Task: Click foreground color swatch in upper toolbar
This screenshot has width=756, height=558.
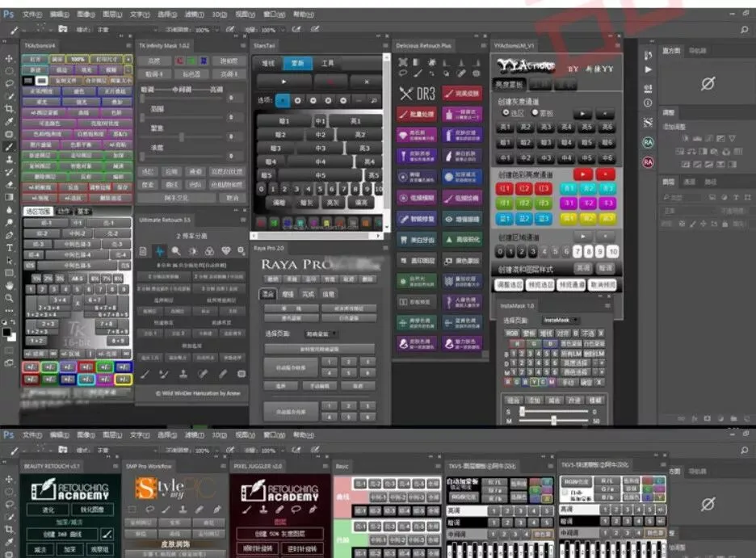Action: coord(6,332)
